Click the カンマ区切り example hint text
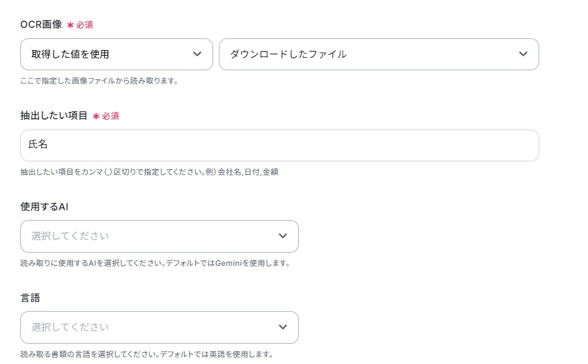 pyautogui.click(x=149, y=172)
